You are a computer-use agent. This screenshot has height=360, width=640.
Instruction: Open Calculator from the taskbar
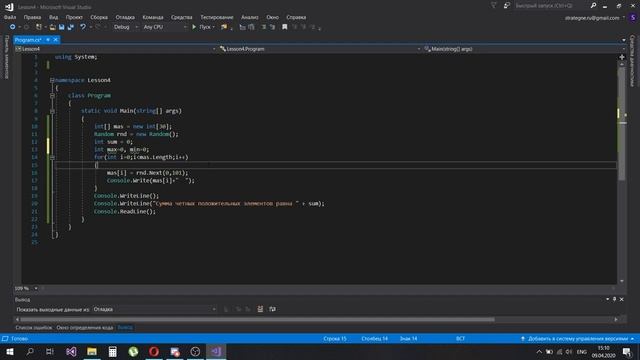pos(113,351)
